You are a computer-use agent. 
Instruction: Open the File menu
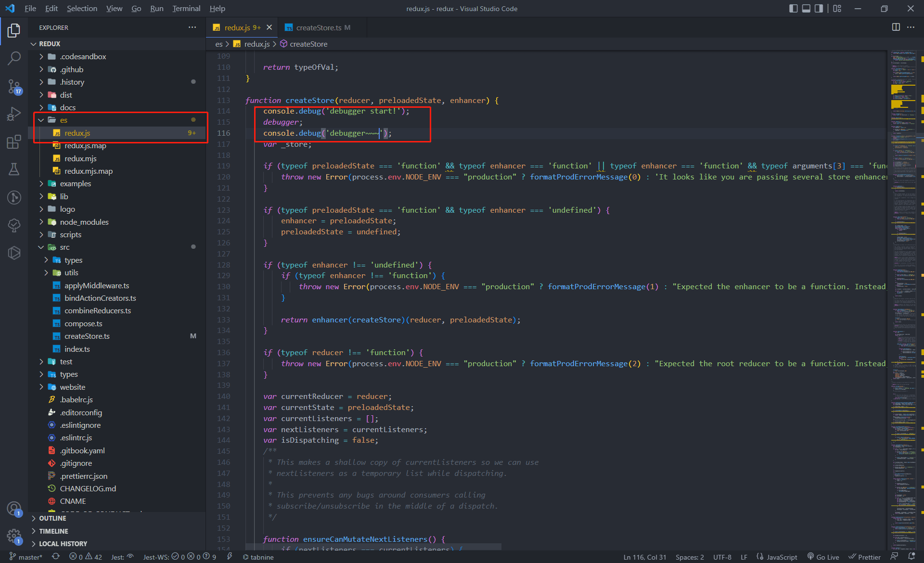pos(30,9)
